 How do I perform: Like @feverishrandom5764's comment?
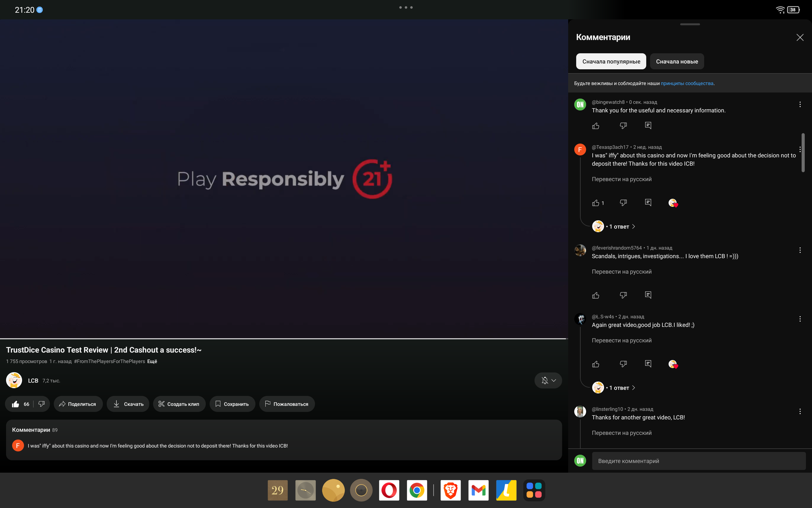595,295
